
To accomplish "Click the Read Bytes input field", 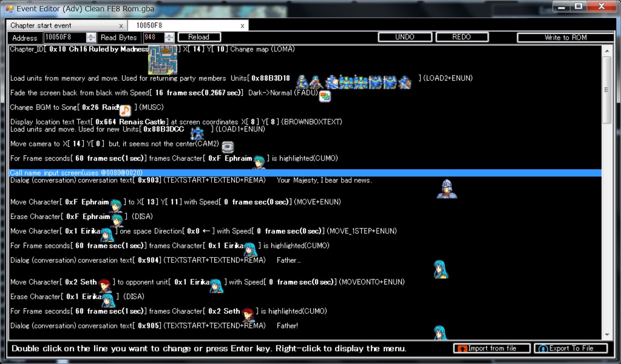I will tap(153, 37).
